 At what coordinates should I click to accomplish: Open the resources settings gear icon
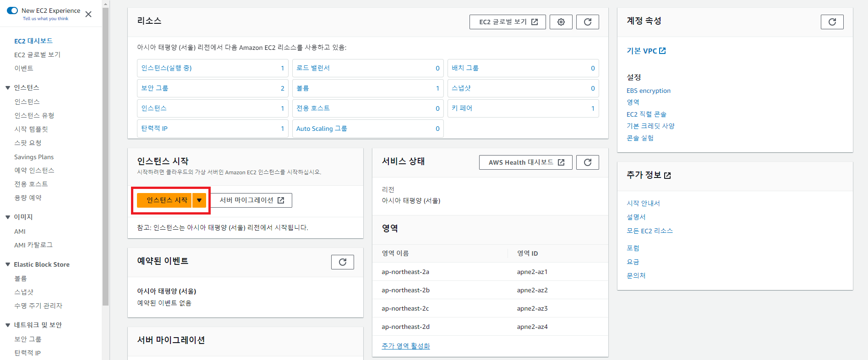[561, 22]
